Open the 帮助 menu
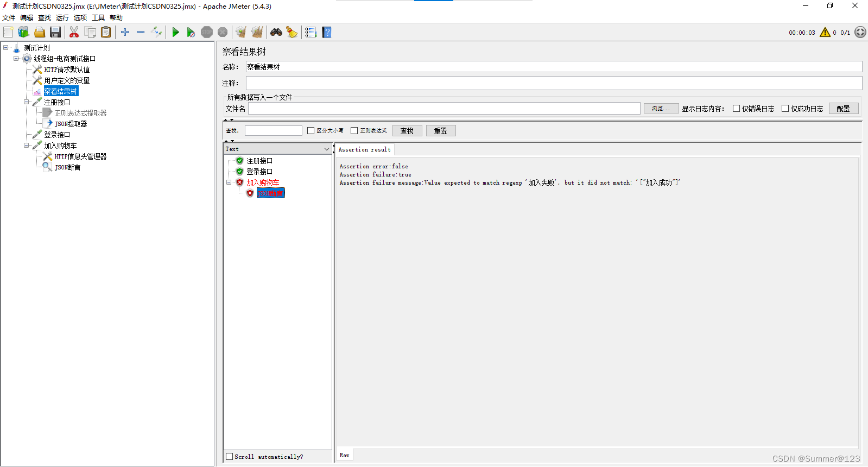 [x=116, y=18]
